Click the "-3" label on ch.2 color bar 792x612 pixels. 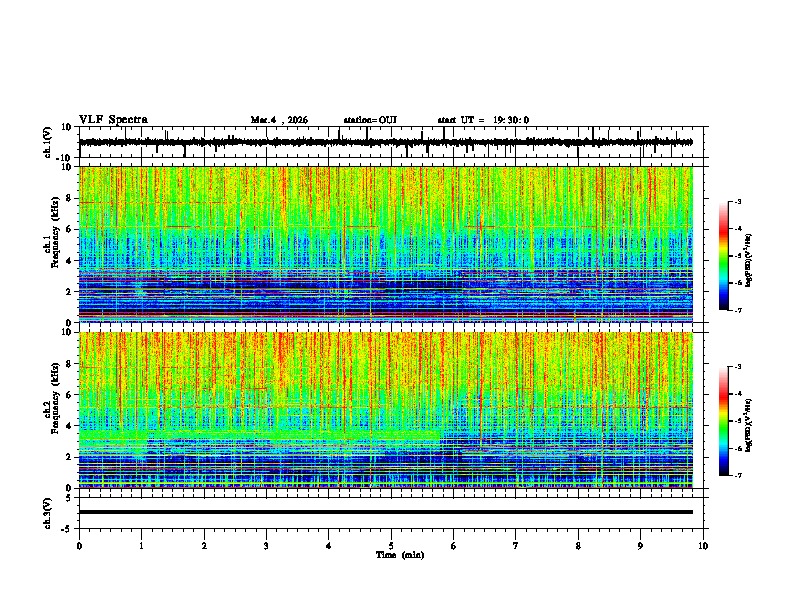click(x=737, y=367)
